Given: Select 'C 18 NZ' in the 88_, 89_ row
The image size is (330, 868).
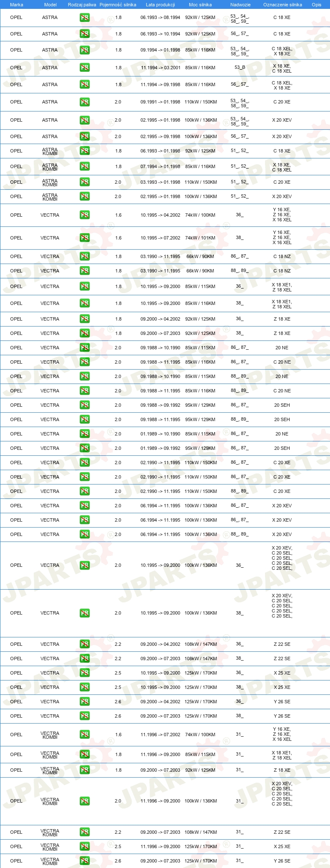Looking at the screenshot, I should (282, 271).
